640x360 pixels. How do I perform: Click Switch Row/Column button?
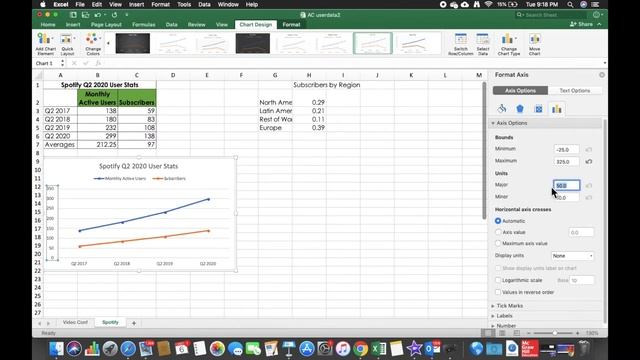[460, 44]
